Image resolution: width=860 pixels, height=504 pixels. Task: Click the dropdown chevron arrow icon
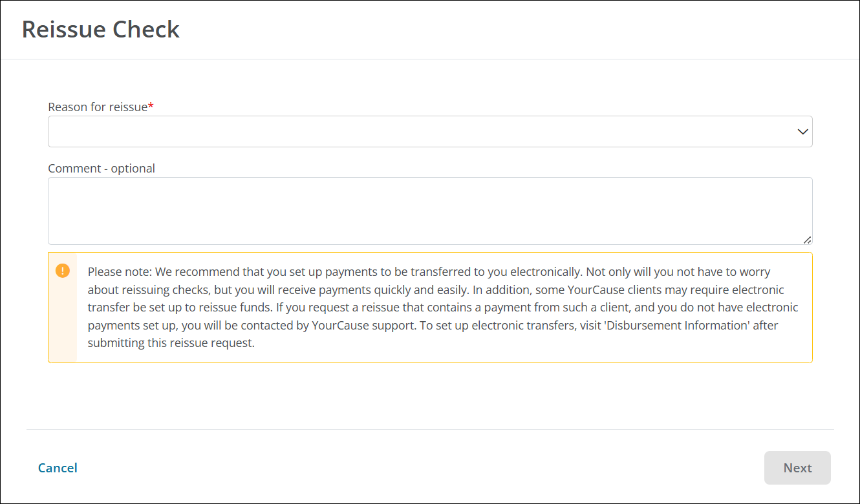click(x=802, y=132)
